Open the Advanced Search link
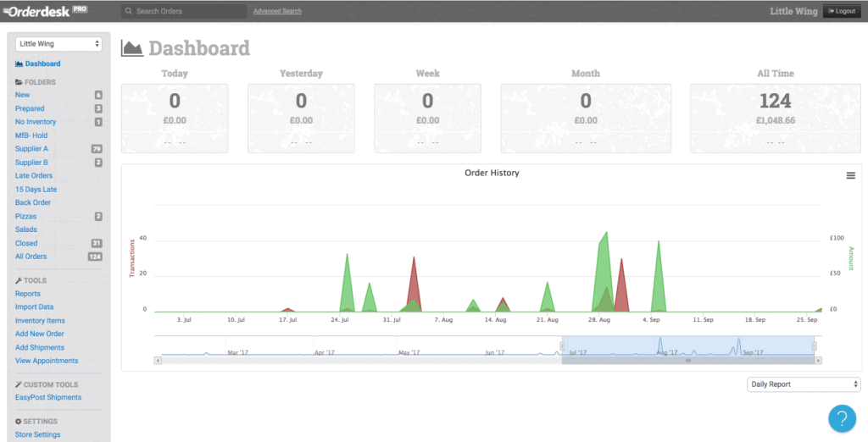The image size is (868, 442). coord(277,12)
